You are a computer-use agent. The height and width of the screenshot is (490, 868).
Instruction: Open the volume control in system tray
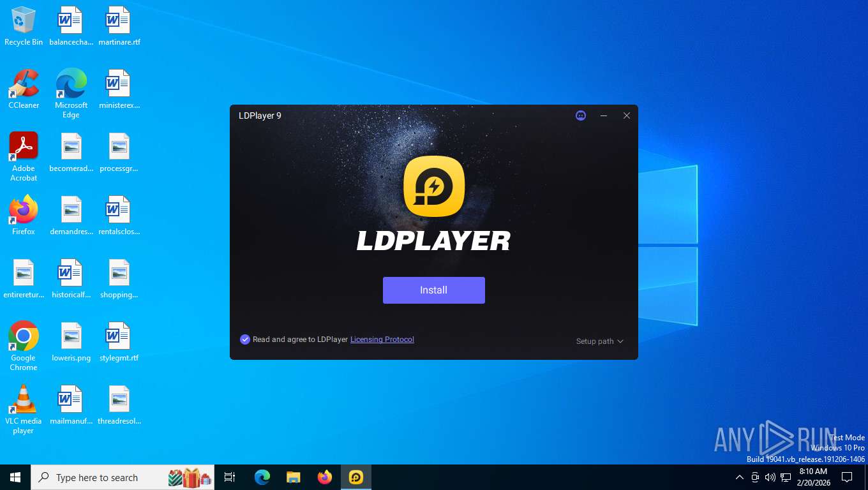click(770, 477)
